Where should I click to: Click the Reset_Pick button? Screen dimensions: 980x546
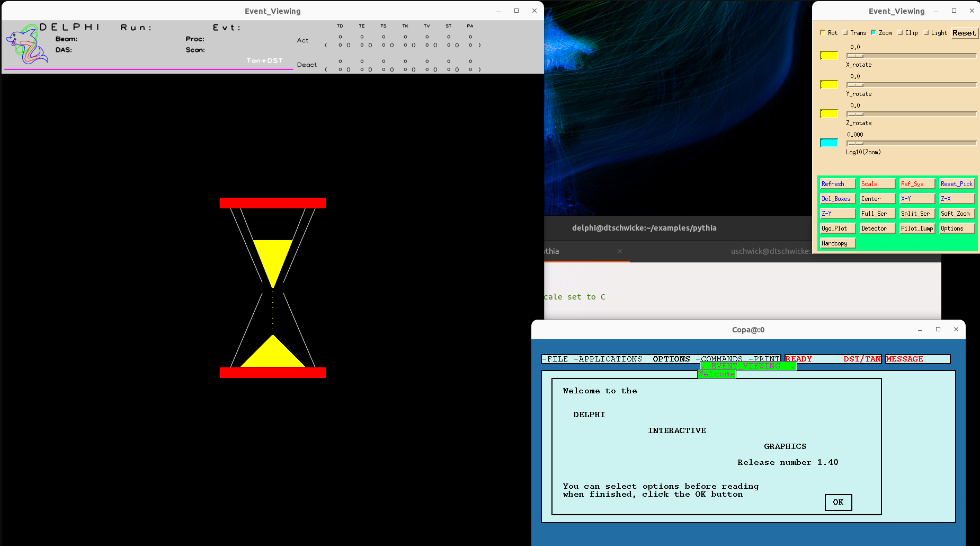(x=957, y=184)
